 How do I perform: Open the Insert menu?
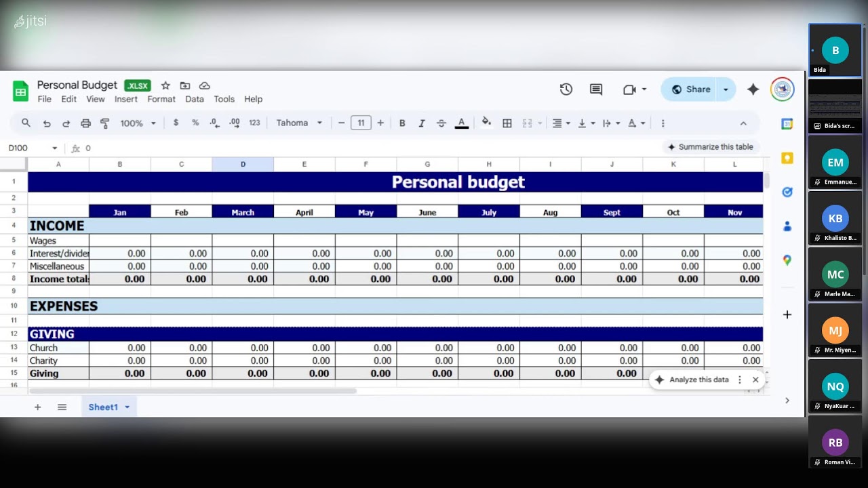pos(126,99)
